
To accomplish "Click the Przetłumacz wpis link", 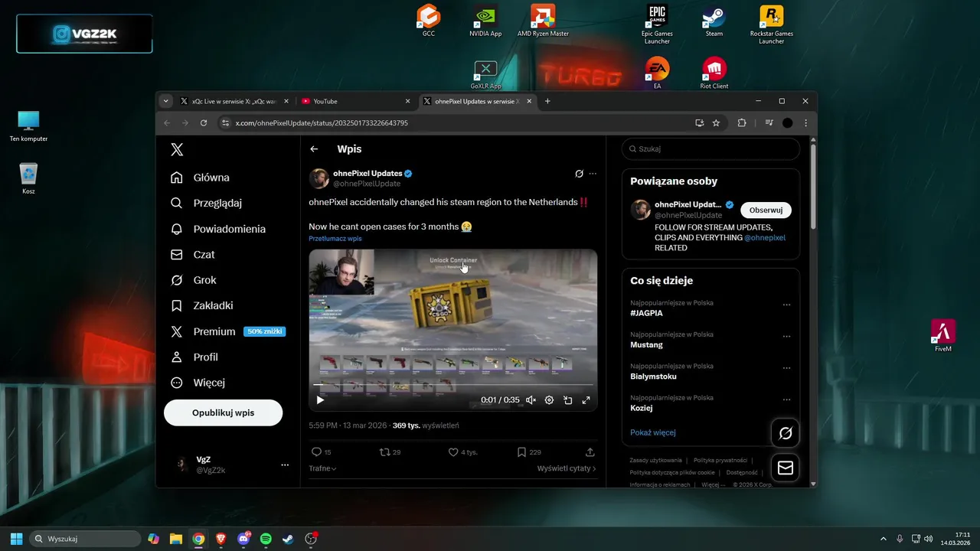I will [x=335, y=239].
